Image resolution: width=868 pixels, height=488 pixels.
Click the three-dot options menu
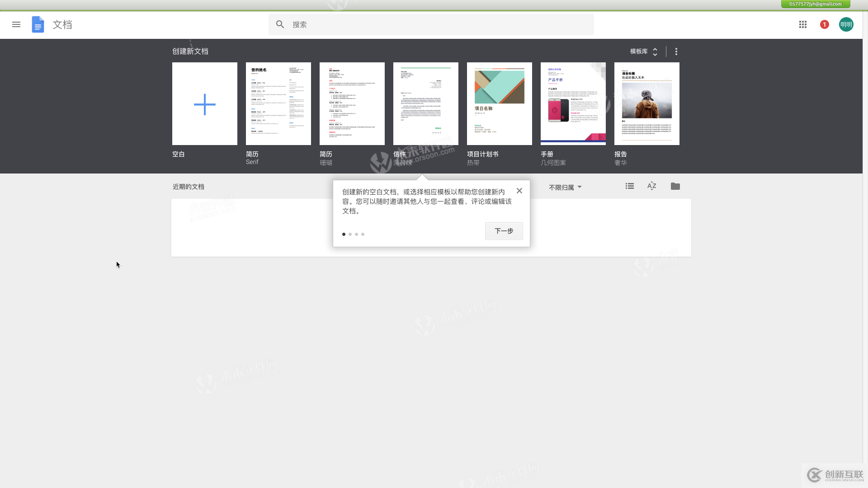(676, 51)
